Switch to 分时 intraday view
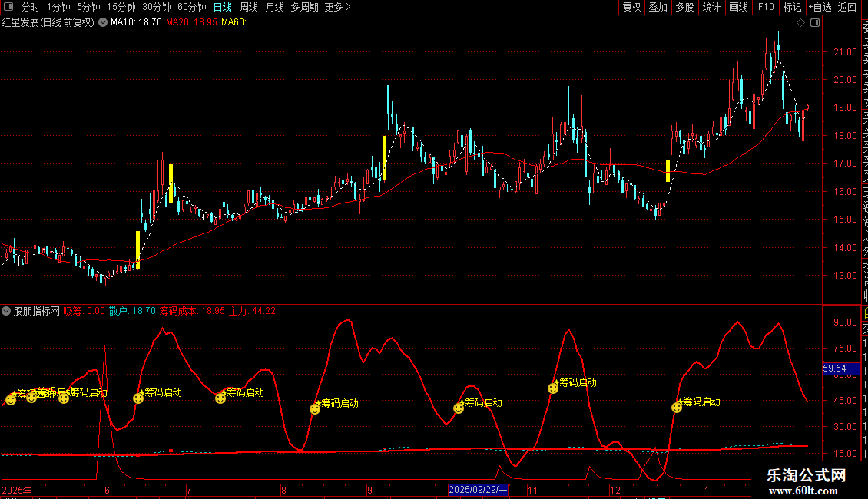Image resolution: width=868 pixels, height=499 pixels. 31,7
